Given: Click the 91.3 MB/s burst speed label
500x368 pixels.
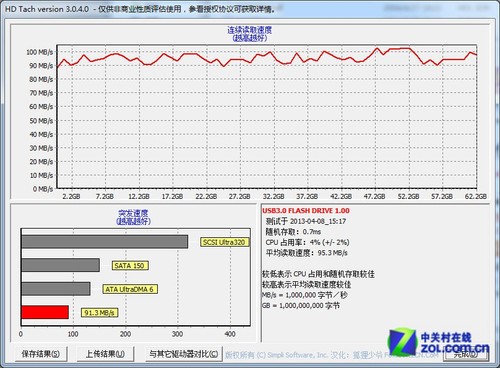Looking at the screenshot, I should [99, 313].
